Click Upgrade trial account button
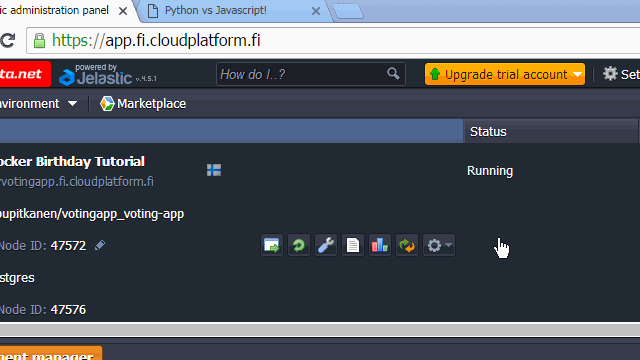 coord(505,74)
